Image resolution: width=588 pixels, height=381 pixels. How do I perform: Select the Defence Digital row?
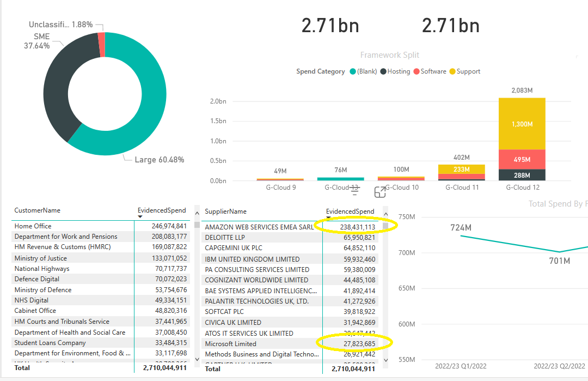pyautogui.click(x=101, y=279)
